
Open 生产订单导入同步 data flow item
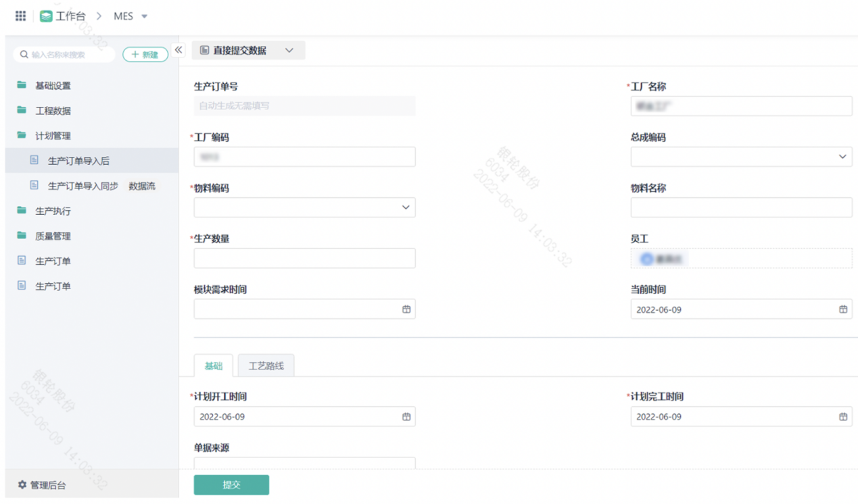coord(82,186)
